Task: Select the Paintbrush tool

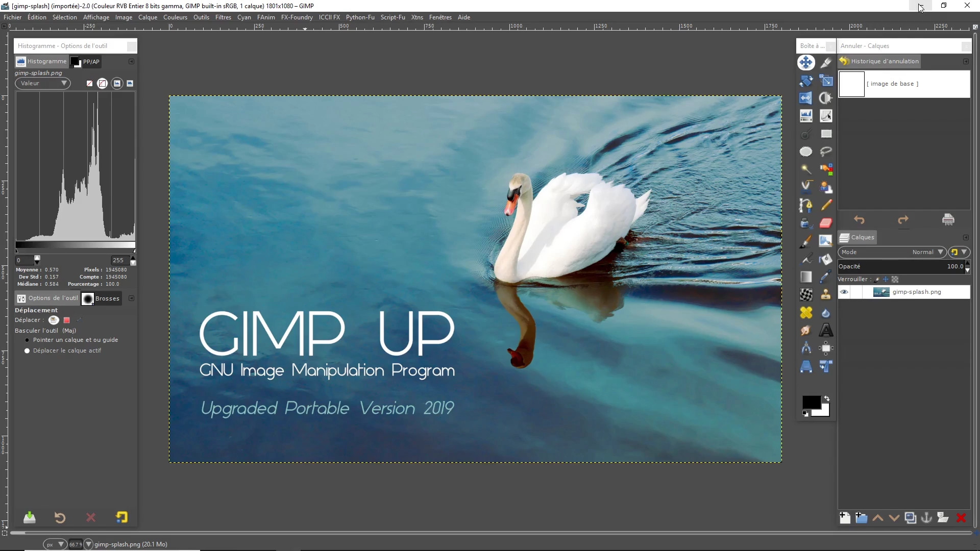Action: (x=806, y=241)
